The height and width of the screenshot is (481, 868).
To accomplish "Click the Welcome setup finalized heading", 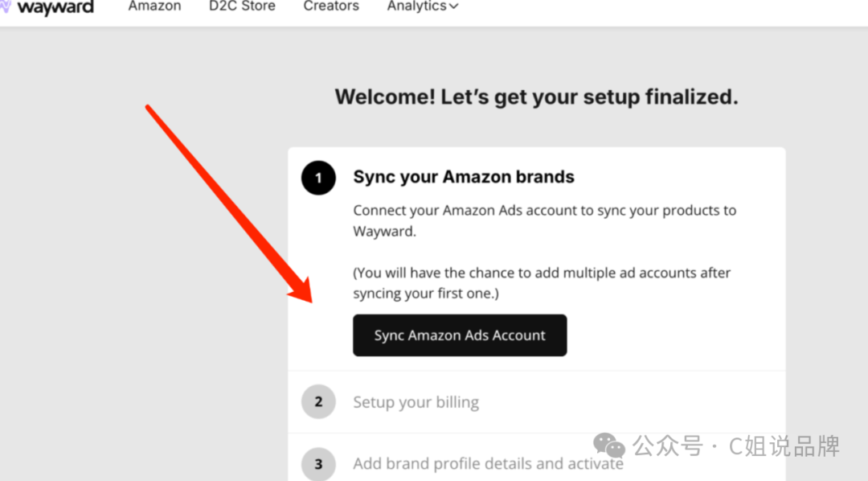I will click(536, 97).
